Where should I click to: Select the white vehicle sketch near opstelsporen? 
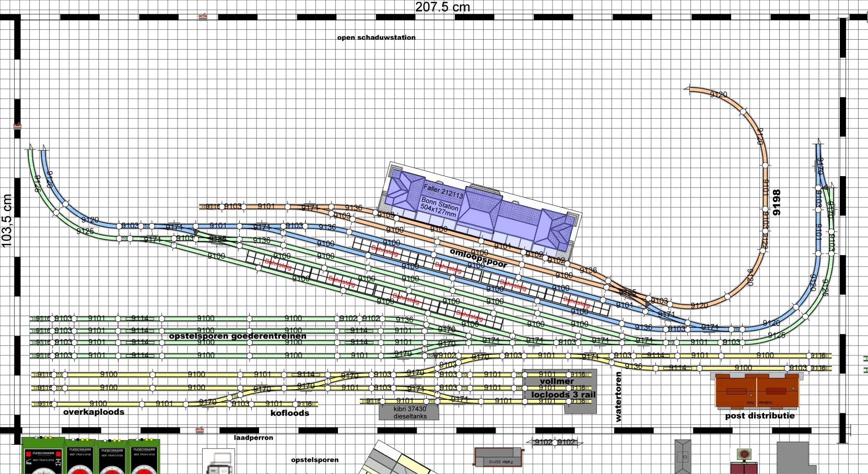point(219,461)
